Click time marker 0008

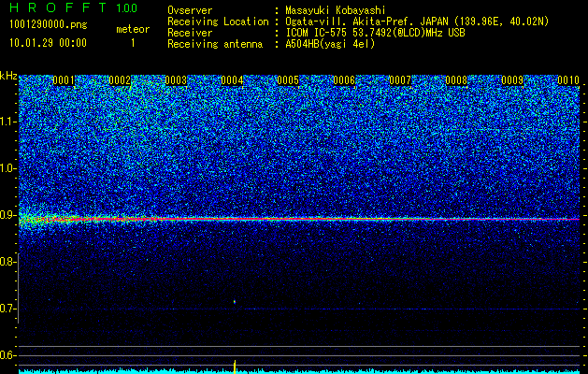coord(456,80)
